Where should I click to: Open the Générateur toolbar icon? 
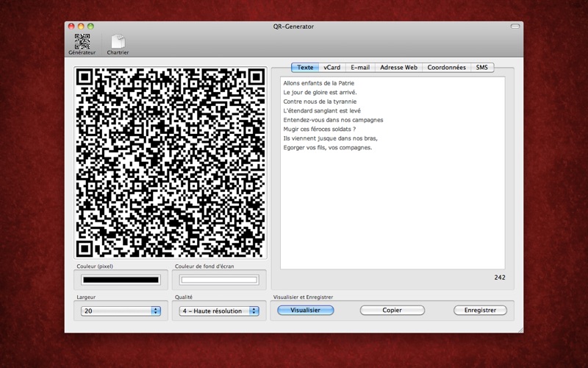point(82,44)
